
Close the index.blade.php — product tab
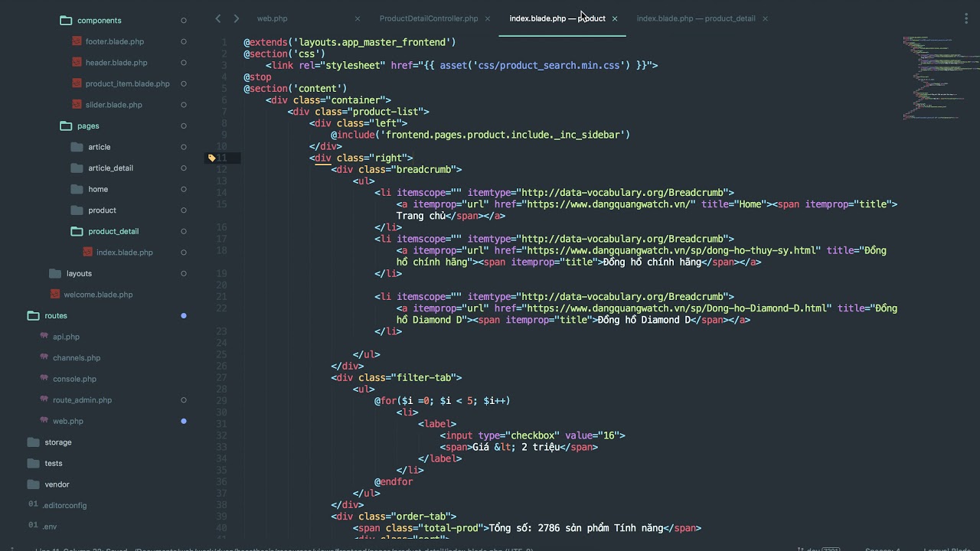coord(614,18)
